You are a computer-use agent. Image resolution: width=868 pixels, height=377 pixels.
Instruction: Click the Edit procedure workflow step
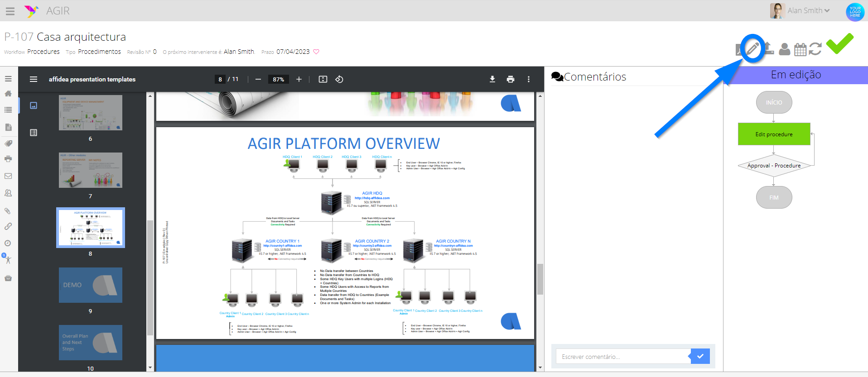pos(774,134)
